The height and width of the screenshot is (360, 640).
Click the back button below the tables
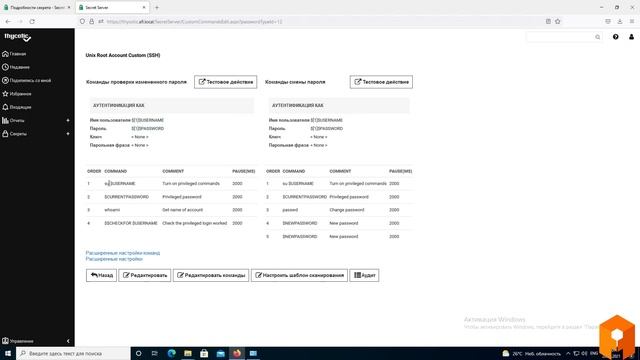tap(101, 275)
